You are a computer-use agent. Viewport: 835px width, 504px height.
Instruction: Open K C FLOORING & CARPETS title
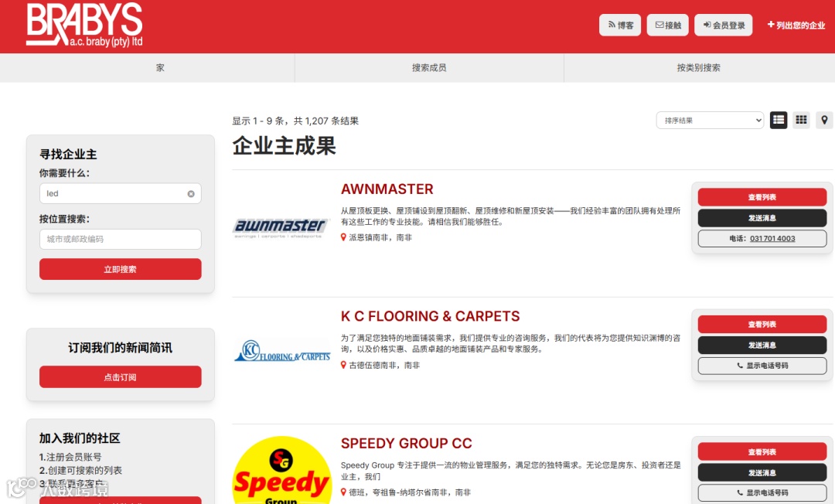431,316
